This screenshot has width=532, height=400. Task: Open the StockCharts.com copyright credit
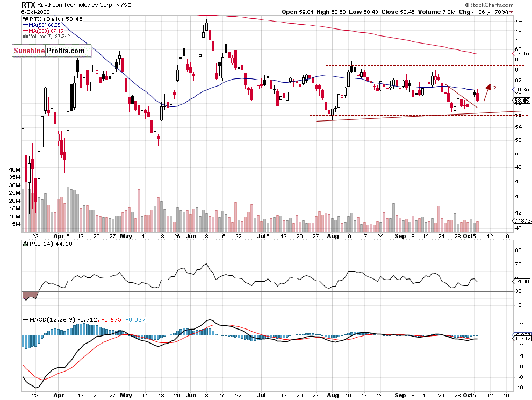[x=489, y=5]
